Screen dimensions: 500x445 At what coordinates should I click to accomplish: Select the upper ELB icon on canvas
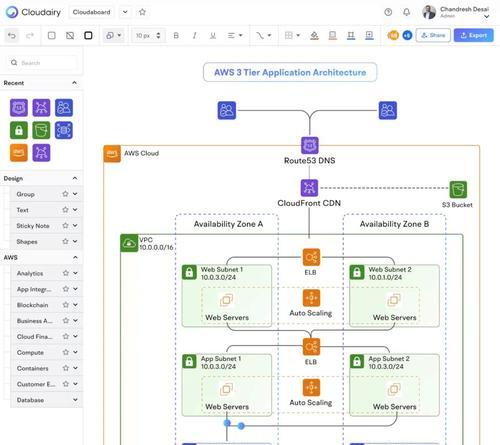[x=311, y=257]
